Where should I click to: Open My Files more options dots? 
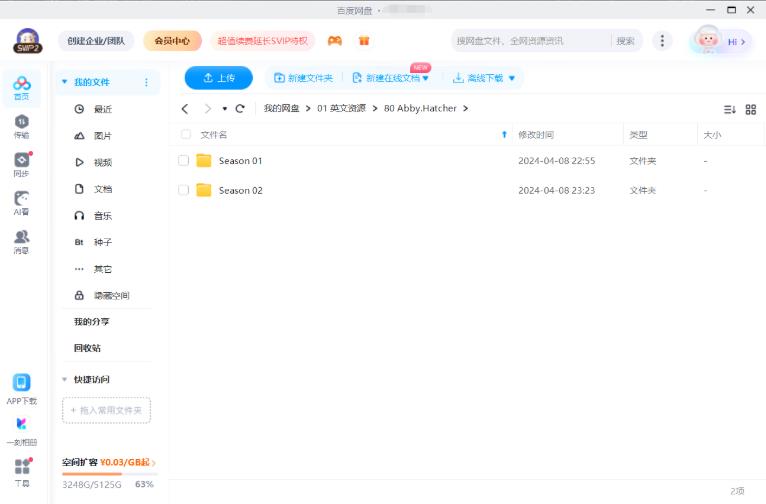(x=146, y=82)
